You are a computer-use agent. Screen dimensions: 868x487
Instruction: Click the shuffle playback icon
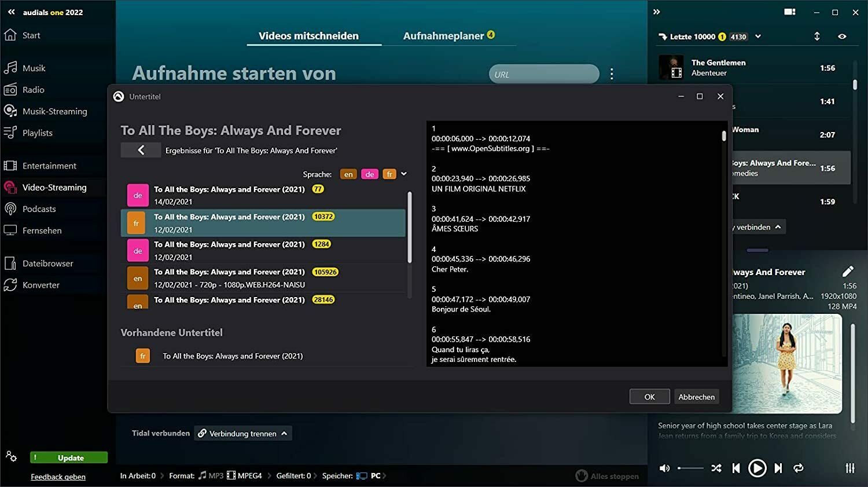point(716,468)
